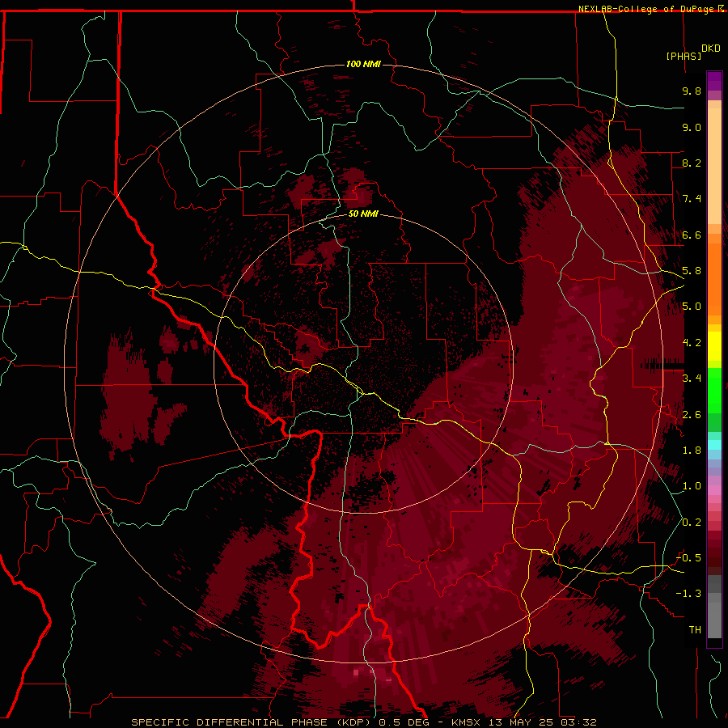Click the 9.8 value on color scale
Image resolution: width=728 pixels, height=728 pixels.
click(692, 91)
